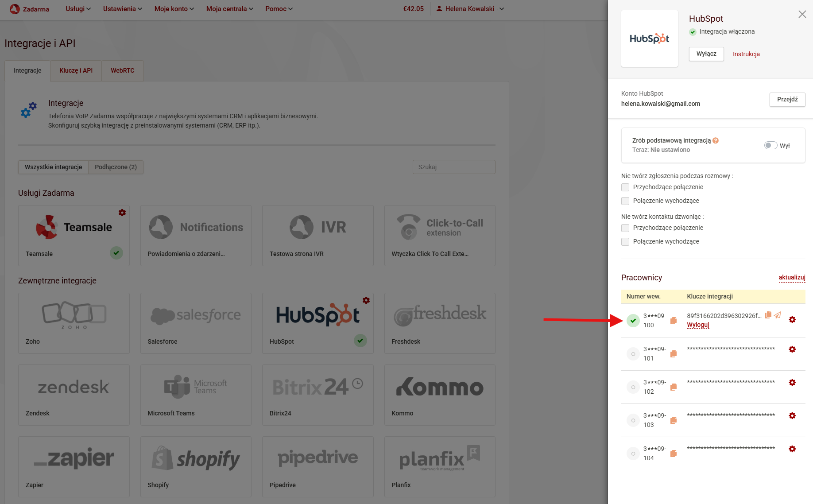Click the user profile icon next to Helena Kowalski

[439, 8]
